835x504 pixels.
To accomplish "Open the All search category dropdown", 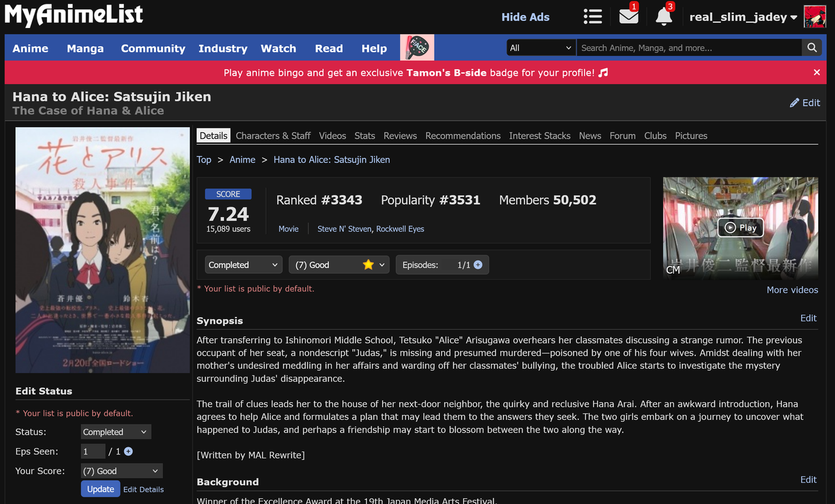I will 541,48.
